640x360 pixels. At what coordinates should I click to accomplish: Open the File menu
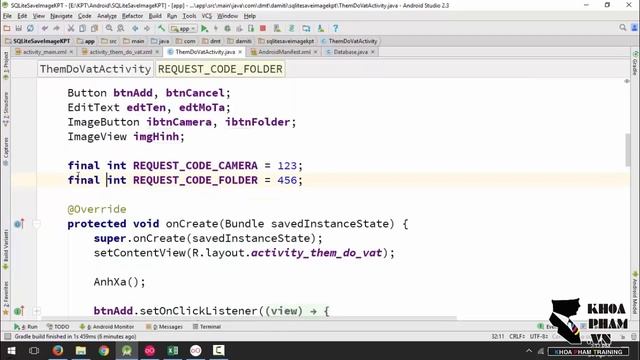(x=7, y=16)
